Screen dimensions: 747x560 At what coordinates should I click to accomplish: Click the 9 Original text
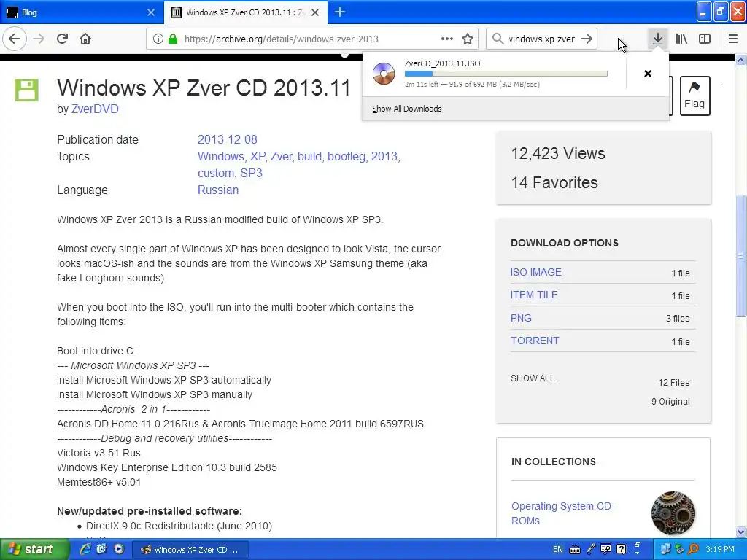(x=670, y=402)
